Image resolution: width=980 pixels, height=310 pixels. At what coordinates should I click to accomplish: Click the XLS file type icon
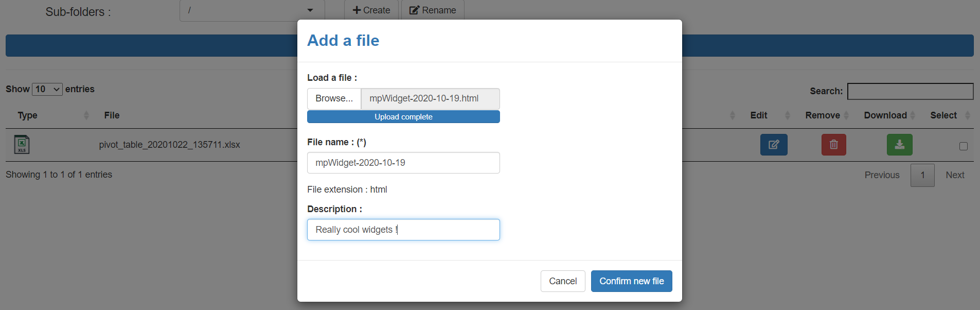22,145
